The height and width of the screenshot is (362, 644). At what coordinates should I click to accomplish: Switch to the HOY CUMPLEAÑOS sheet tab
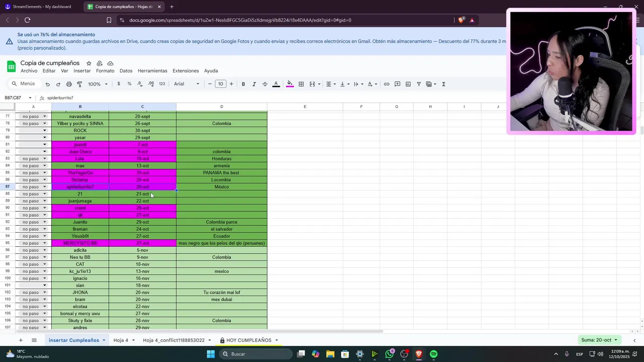(249, 340)
